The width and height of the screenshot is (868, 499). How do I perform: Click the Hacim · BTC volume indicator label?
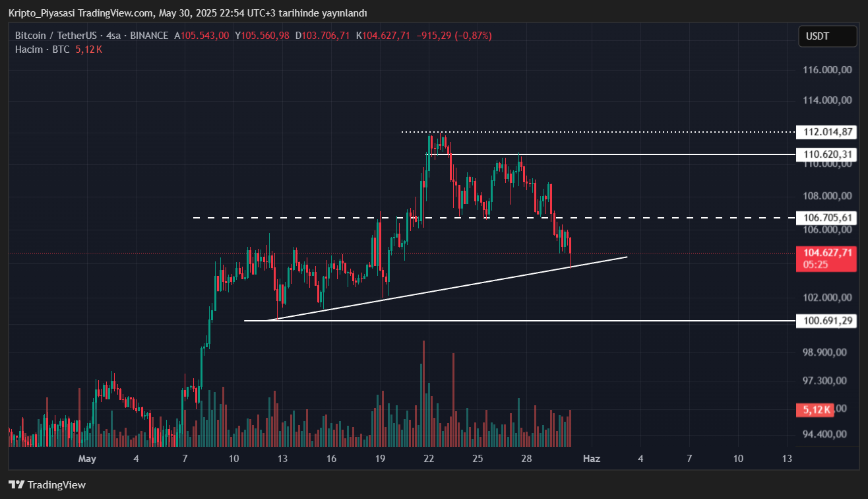[42, 50]
